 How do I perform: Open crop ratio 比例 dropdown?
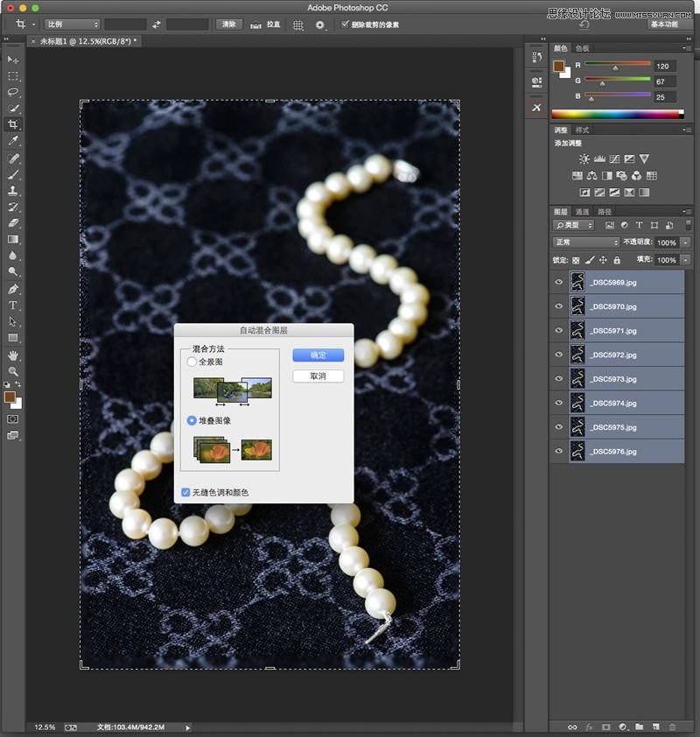[72, 24]
